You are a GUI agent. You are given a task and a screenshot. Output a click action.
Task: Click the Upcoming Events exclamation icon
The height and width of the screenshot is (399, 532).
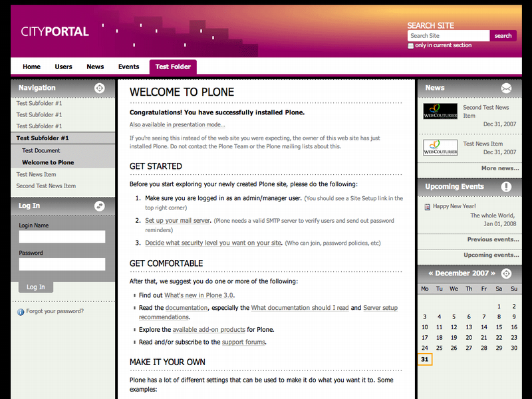click(x=506, y=187)
